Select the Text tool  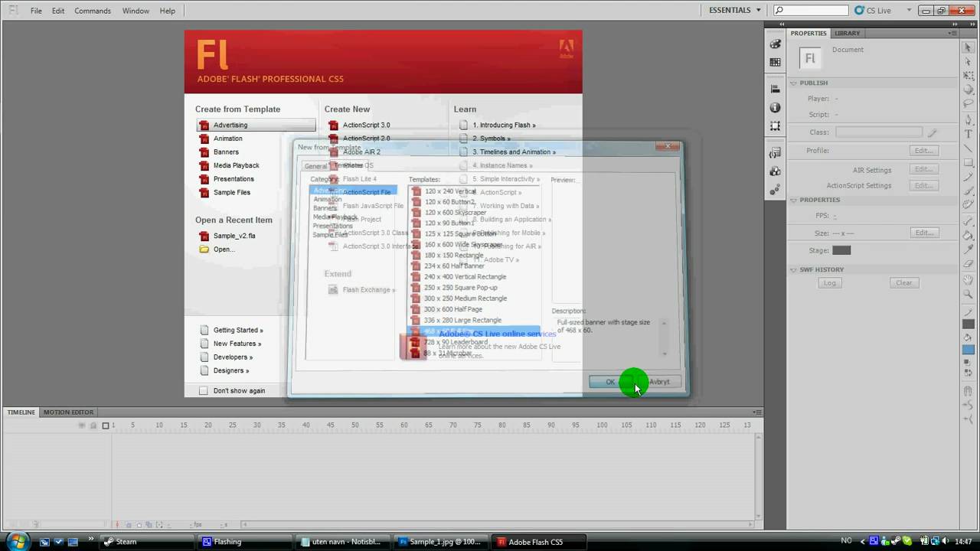[x=969, y=134]
